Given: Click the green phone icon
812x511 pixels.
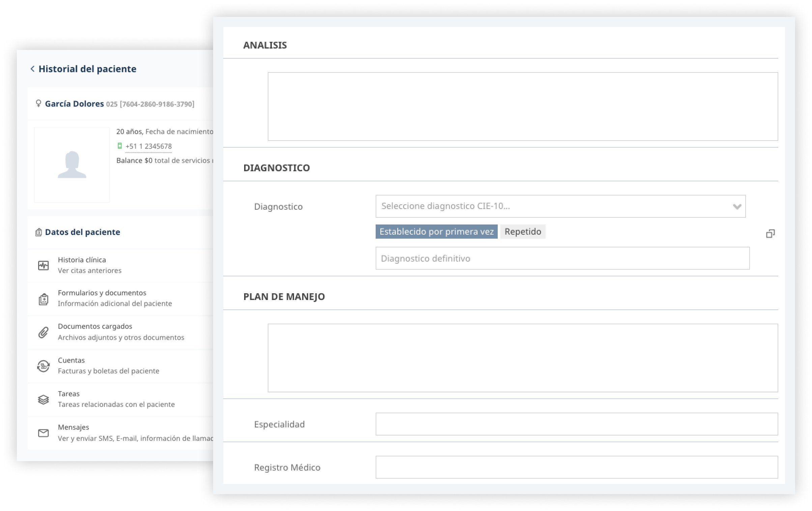Looking at the screenshot, I should coord(119,146).
